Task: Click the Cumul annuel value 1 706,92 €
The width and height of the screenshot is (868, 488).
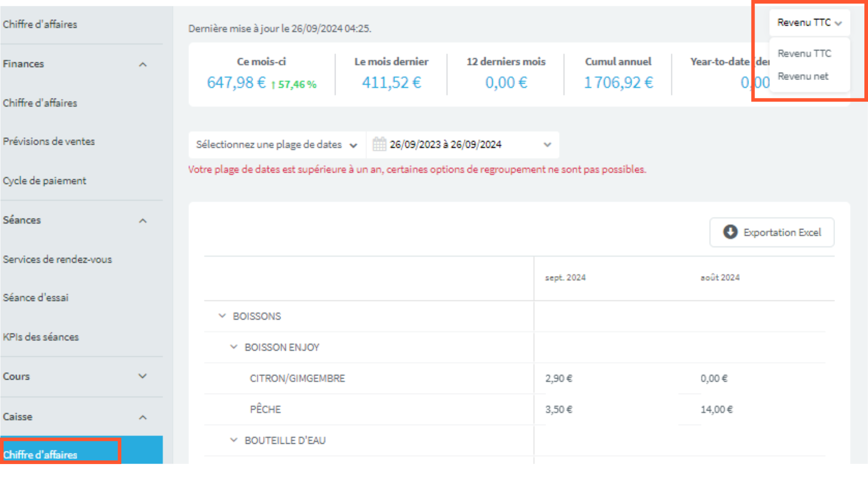Action: (618, 83)
